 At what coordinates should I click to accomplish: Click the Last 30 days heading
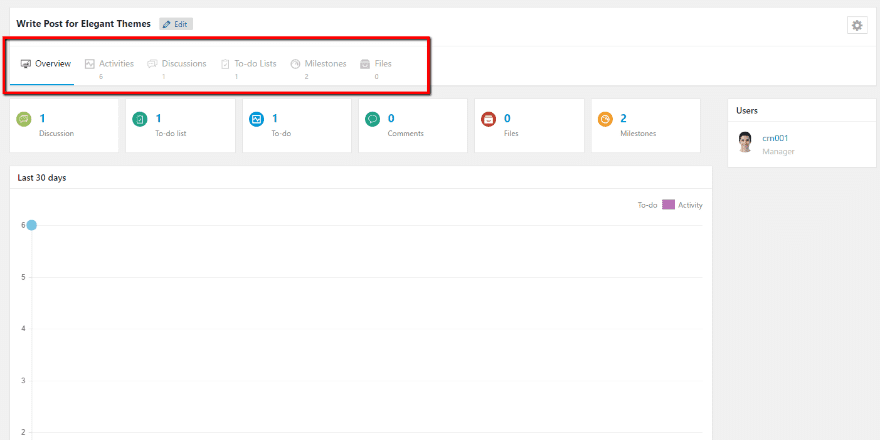[42, 178]
